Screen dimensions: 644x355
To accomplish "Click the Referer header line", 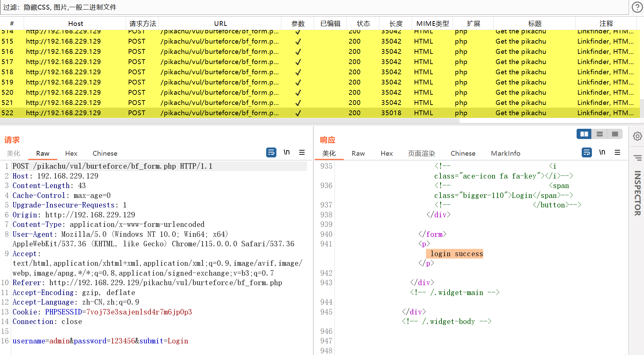I will [147, 283].
